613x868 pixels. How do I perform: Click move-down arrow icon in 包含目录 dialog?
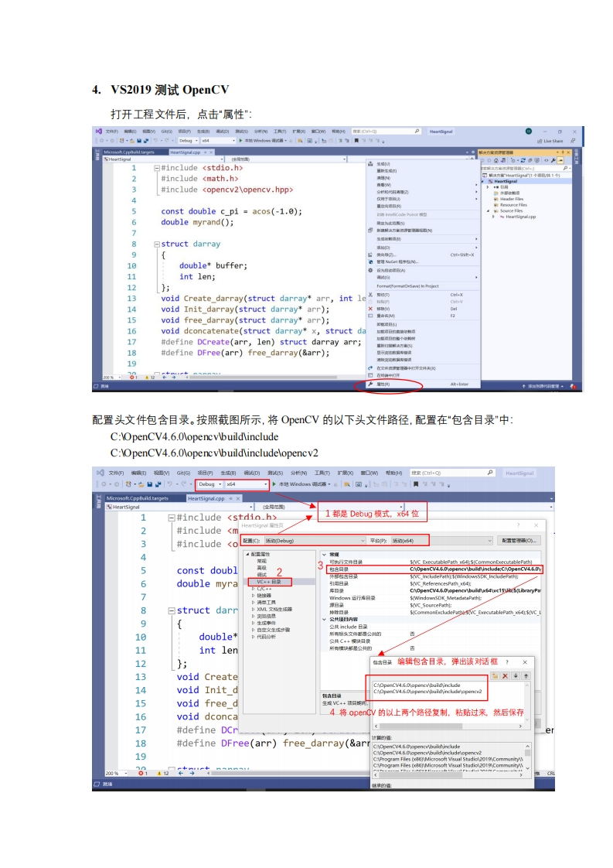click(x=516, y=675)
